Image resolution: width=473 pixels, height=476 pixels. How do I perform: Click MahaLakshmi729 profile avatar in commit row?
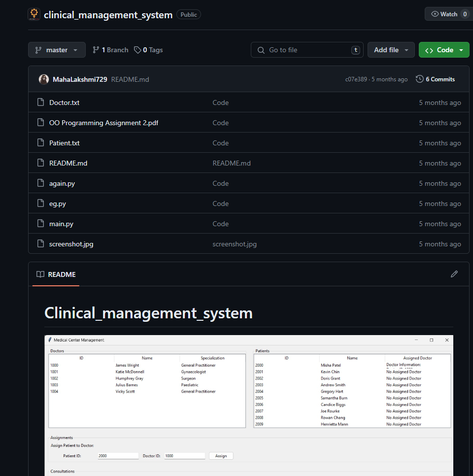tap(44, 79)
